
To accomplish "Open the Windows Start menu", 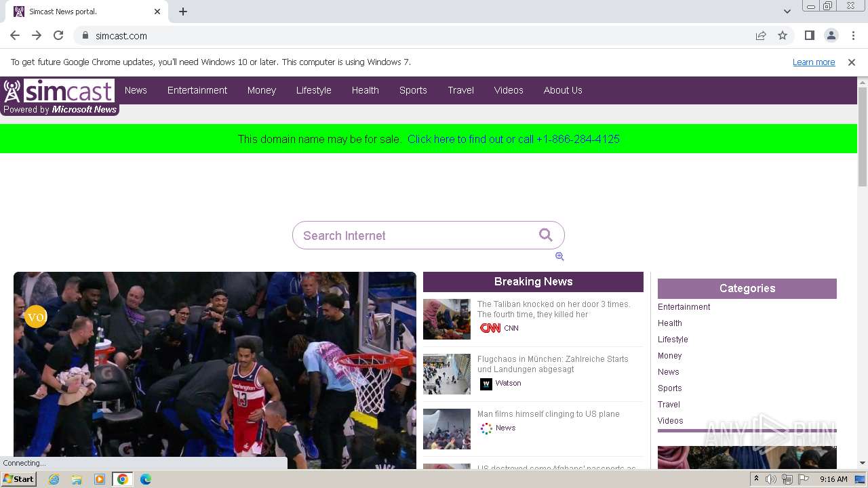I will (19, 479).
